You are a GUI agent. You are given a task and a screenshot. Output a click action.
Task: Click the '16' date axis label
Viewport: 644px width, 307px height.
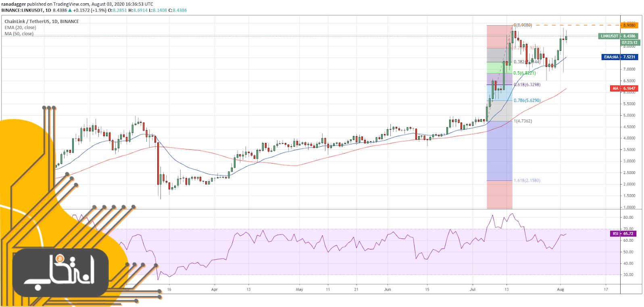tap(169, 289)
